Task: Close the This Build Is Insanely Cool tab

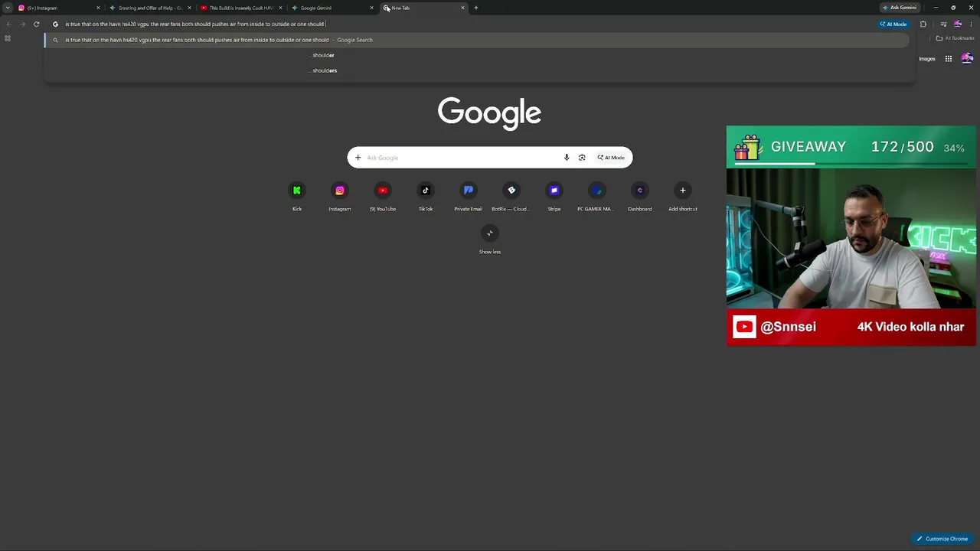Action: pyautogui.click(x=280, y=8)
